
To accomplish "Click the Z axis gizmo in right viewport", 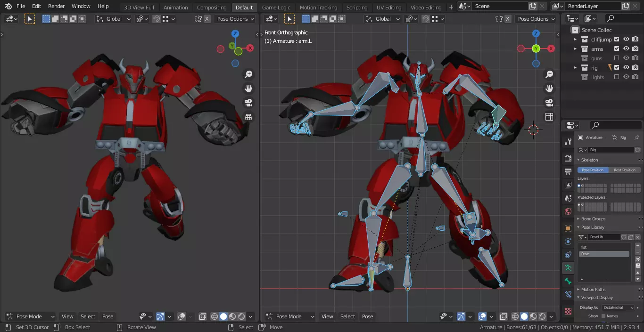I will pyautogui.click(x=536, y=34).
